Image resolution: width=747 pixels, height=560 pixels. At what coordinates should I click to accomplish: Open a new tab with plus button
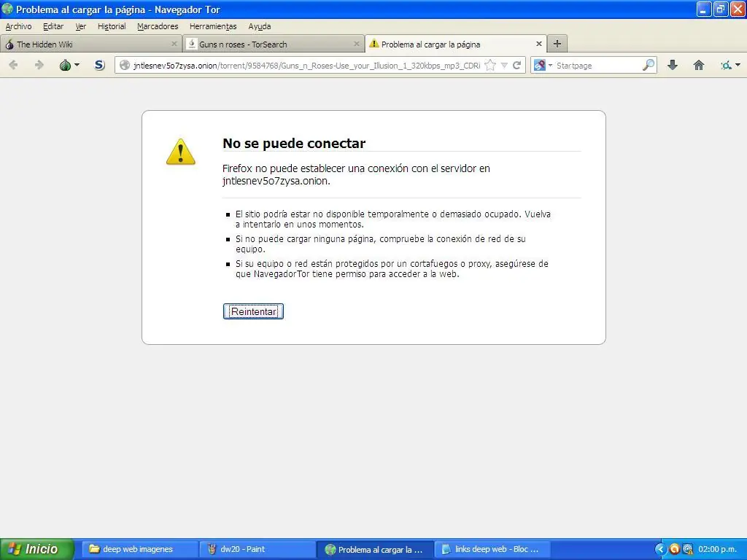pyautogui.click(x=557, y=44)
